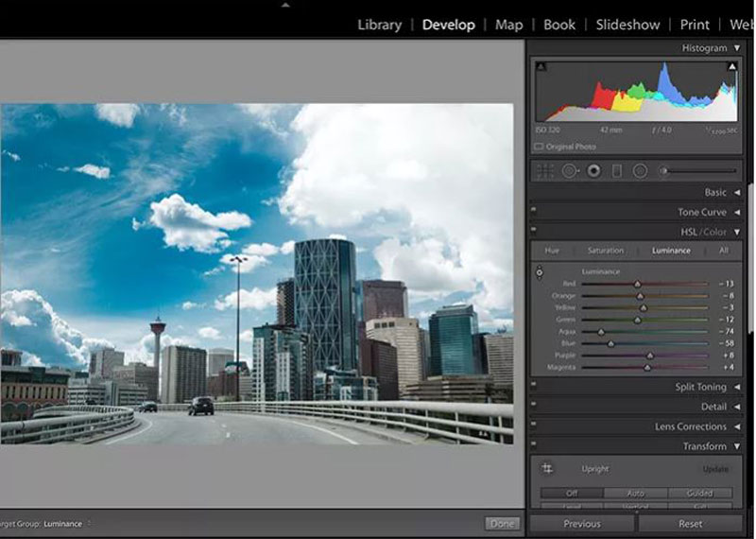The height and width of the screenshot is (539, 756).
Task: Switch to the Saturation tab in HSL
Action: (605, 251)
